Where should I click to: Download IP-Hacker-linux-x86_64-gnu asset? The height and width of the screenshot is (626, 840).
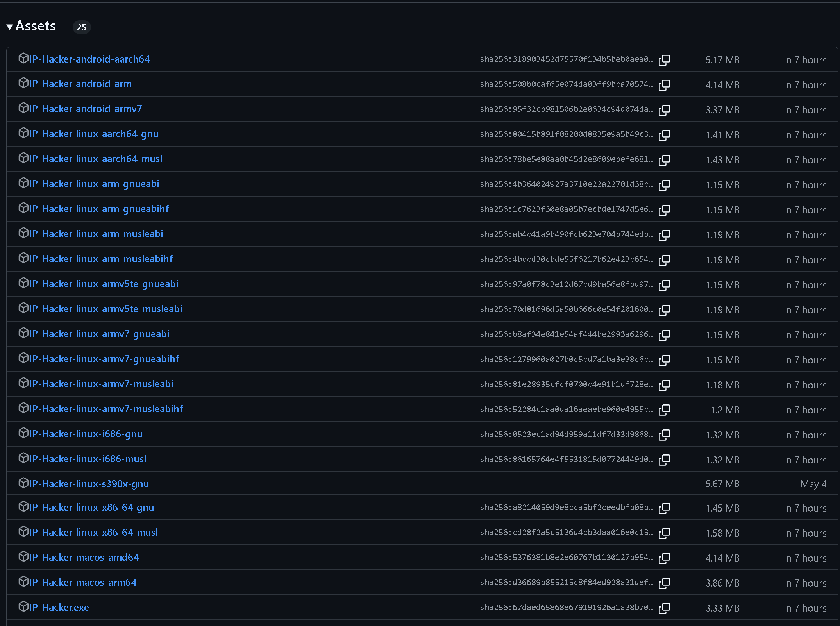click(x=92, y=508)
